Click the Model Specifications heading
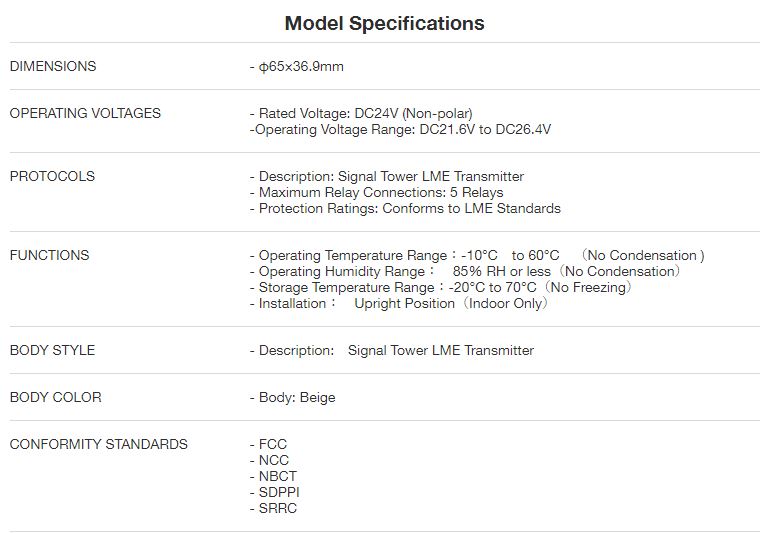This screenshot has width=762, height=534. click(384, 23)
